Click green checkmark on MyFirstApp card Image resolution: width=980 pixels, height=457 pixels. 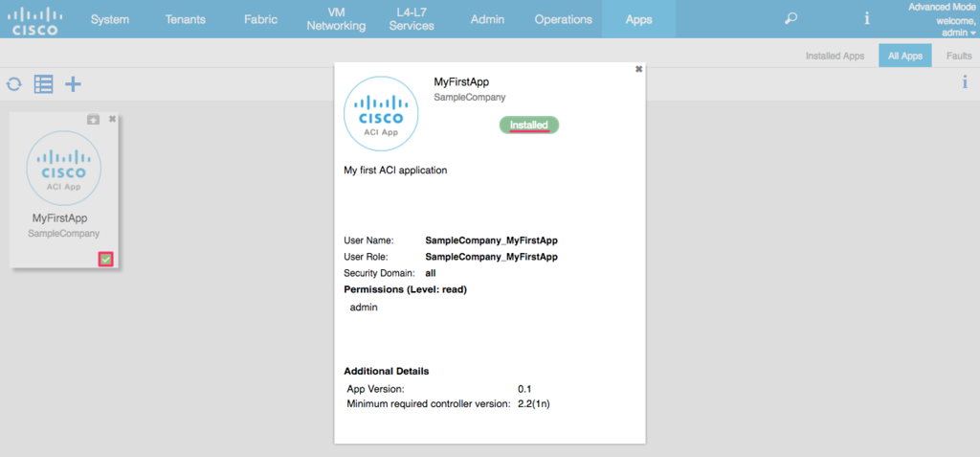(106, 260)
